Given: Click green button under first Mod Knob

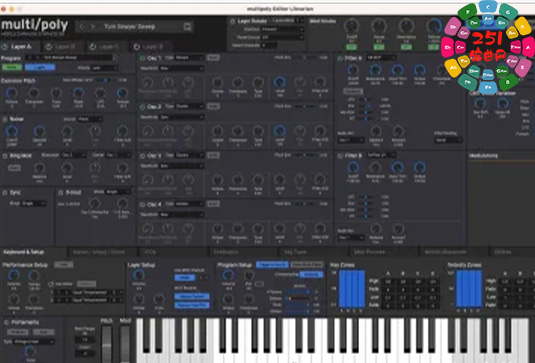Looking at the screenshot, I should [352, 47].
